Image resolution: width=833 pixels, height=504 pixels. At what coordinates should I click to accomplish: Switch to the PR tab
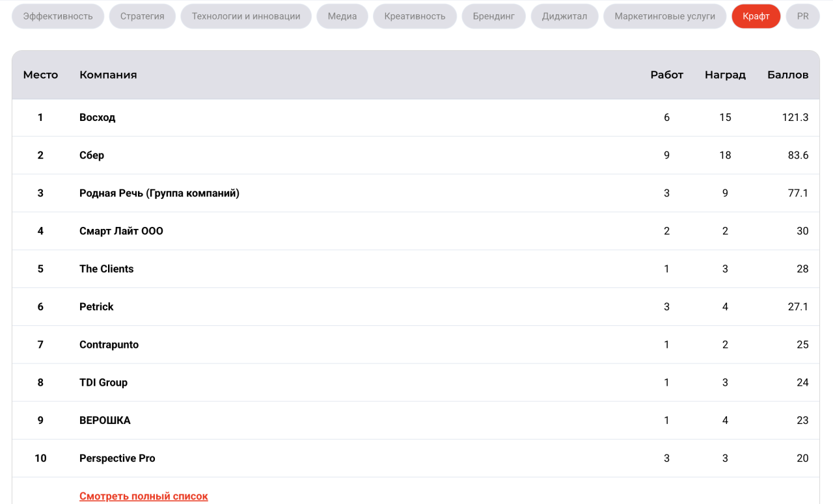[802, 16]
